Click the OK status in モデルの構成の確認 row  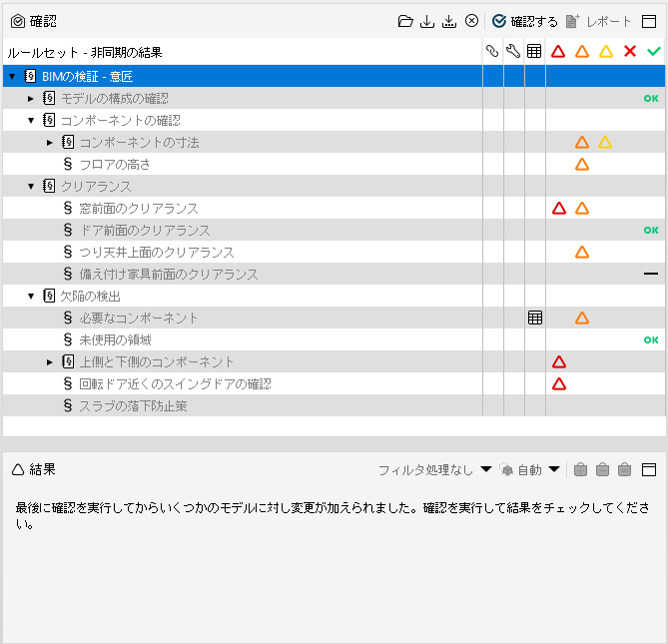tap(651, 99)
